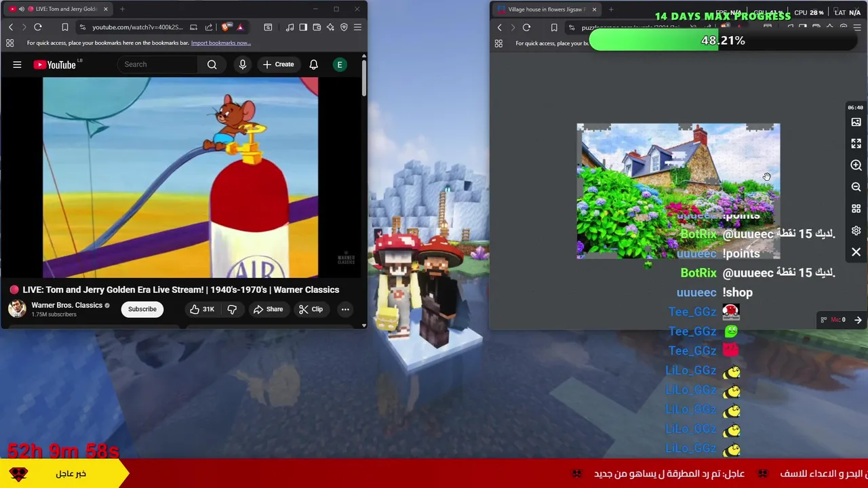
Task: Click the share page icon in address bar
Action: tap(208, 27)
